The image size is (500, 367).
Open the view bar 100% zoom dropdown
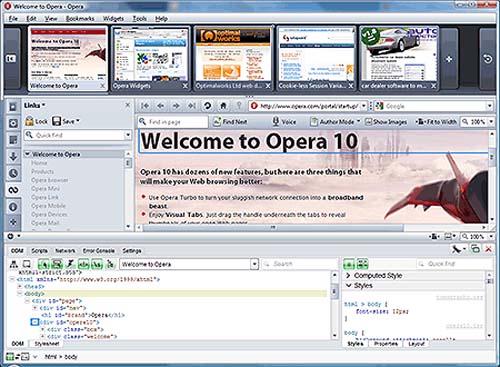tap(491, 122)
